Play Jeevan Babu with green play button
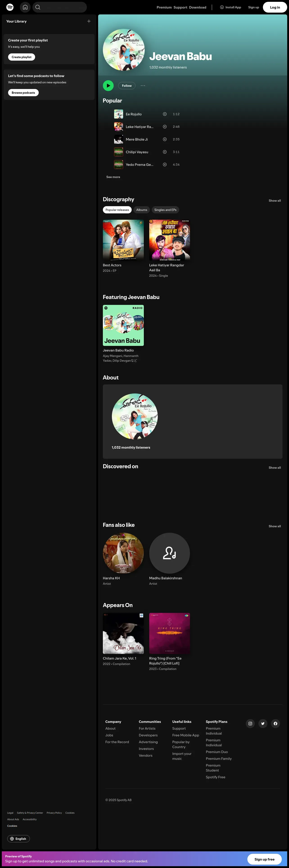 click(x=108, y=86)
